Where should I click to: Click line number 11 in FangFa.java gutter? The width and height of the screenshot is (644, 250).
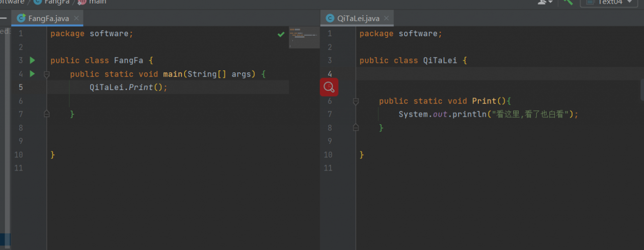pos(19,168)
